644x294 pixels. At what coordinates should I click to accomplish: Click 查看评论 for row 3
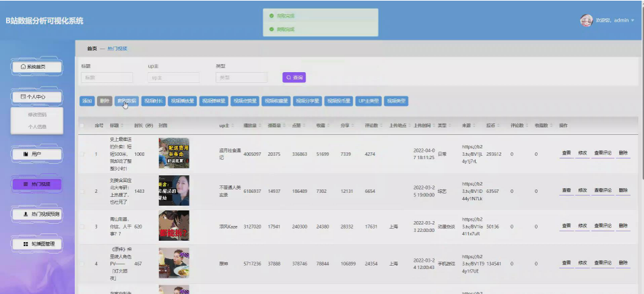click(x=602, y=226)
